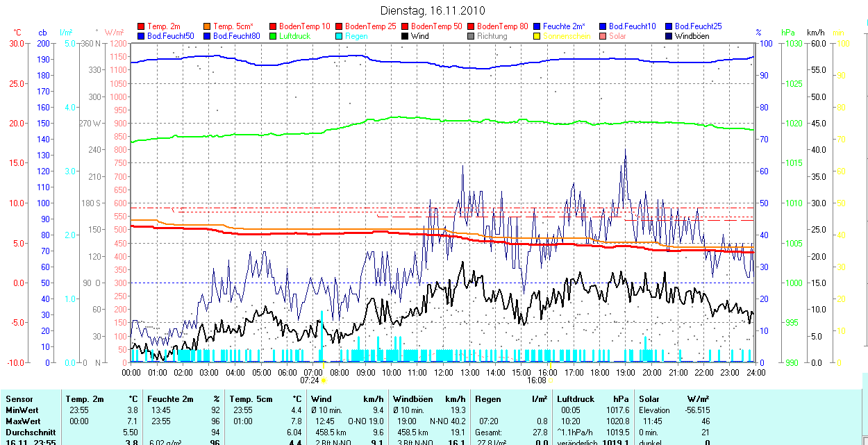Click the chart title Dienstag, 16.11.2010
The height and width of the screenshot is (445, 868).
pos(433,11)
